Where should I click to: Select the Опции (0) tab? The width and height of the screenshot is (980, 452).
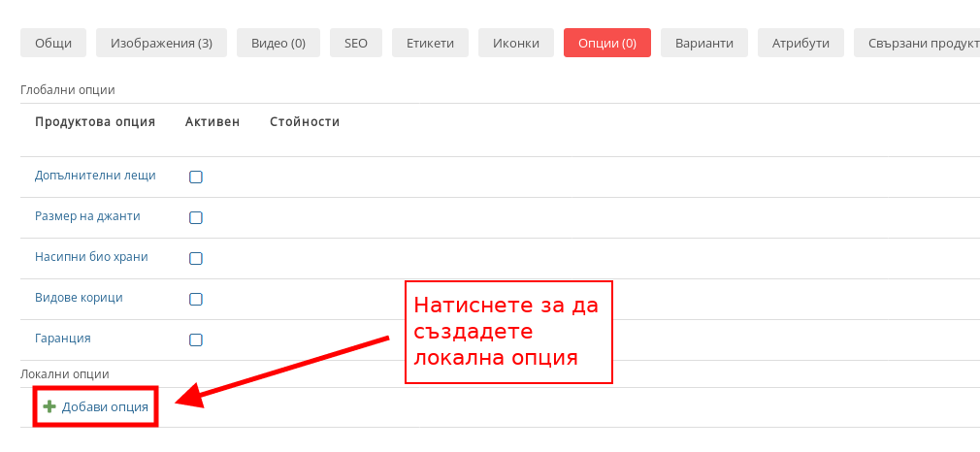[607, 43]
